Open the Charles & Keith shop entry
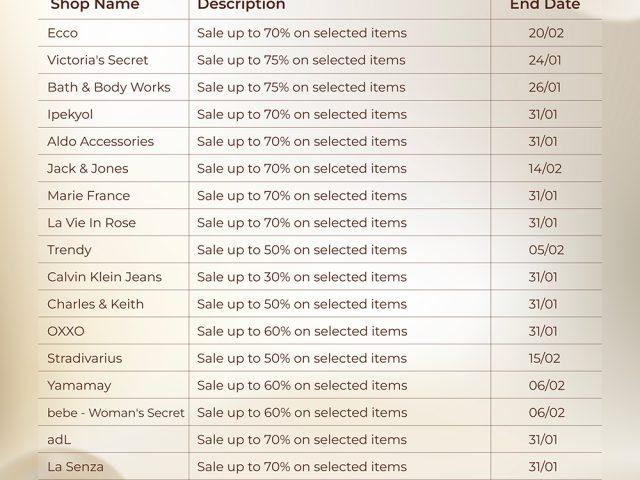This screenshot has height=480, width=640. (x=95, y=303)
